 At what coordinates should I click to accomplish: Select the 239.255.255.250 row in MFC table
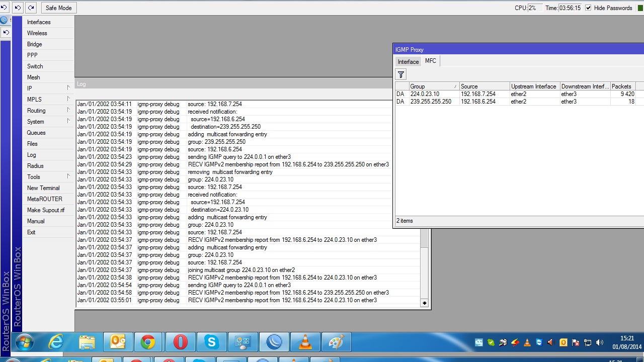click(520, 102)
